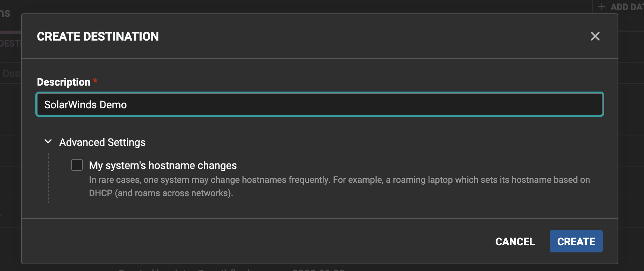Click the dimmed Des column header
Image resolution: width=644 pixels, height=271 pixels.
click(x=11, y=73)
